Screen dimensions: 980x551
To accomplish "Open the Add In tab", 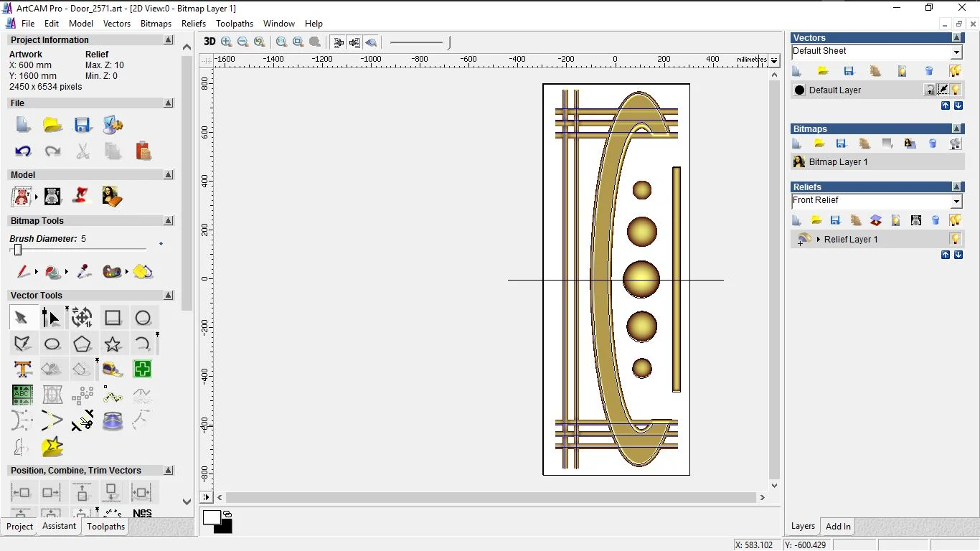I will coord(837,527).
